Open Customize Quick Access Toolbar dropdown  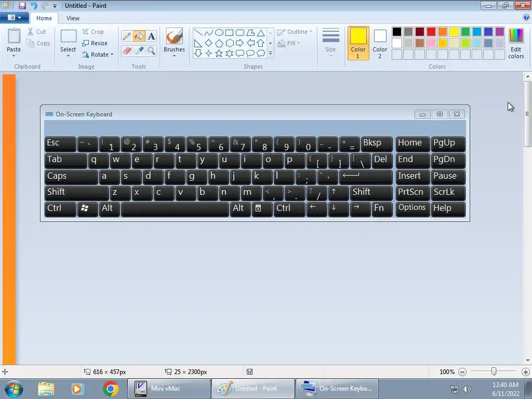[x=55, y=6]
